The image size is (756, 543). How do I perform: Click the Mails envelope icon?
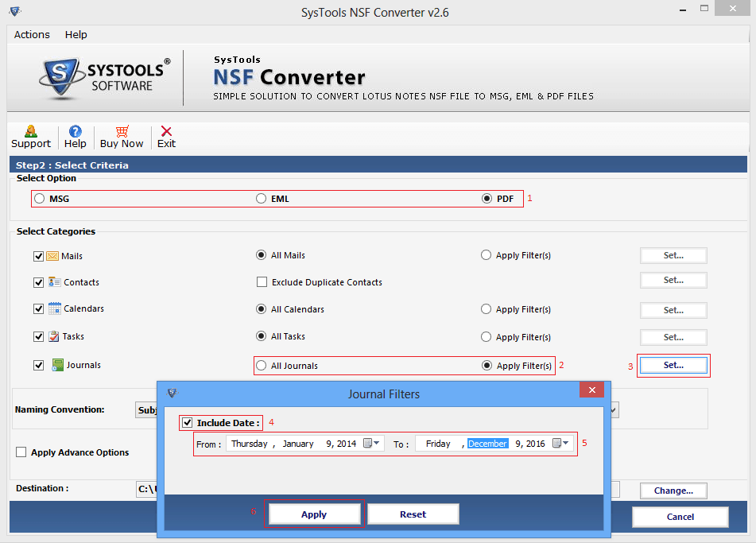pyautogui.click(x=52, y=256)
